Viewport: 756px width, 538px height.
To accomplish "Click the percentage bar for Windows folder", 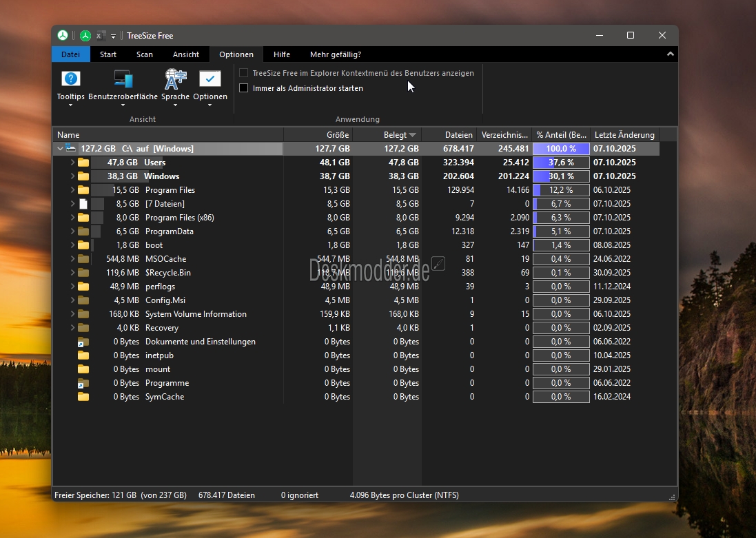I will click(x=561, y=176).
